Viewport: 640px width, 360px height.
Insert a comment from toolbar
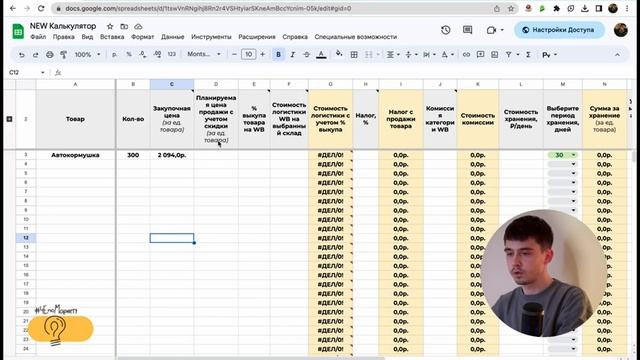(x=480, y=54)
